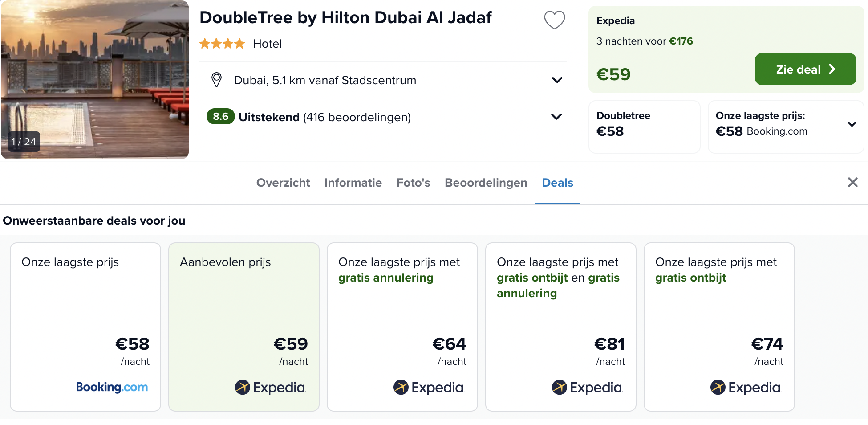Click the 8.6 rating badge

click(220, 116)
